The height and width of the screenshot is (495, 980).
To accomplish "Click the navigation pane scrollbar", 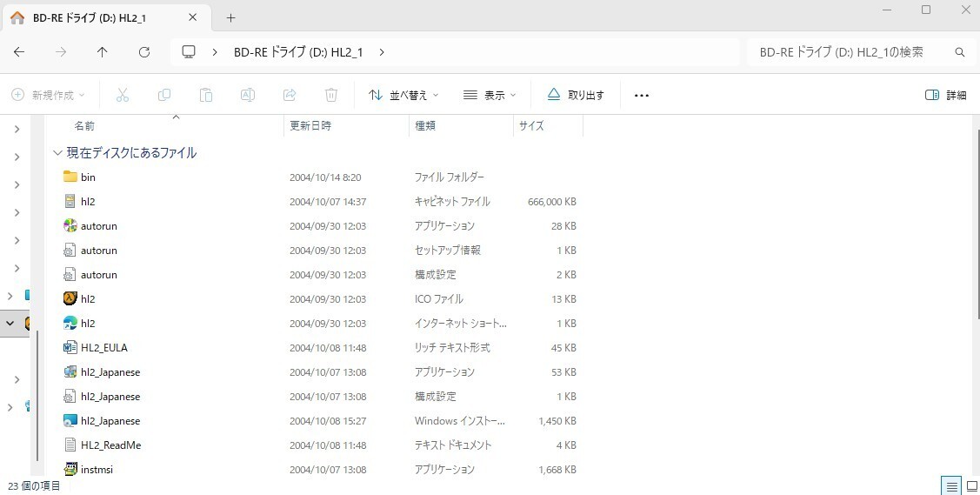I will (37, 395).
